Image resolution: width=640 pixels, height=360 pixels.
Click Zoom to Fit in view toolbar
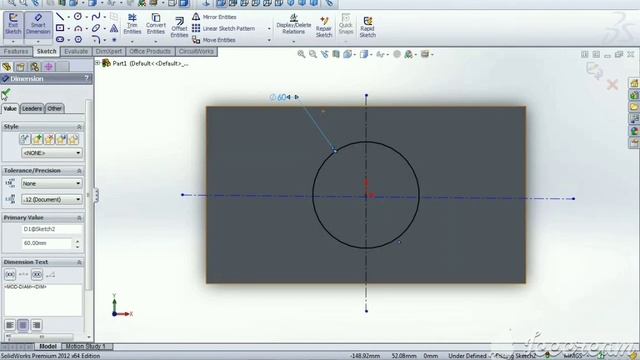[301, 54]
